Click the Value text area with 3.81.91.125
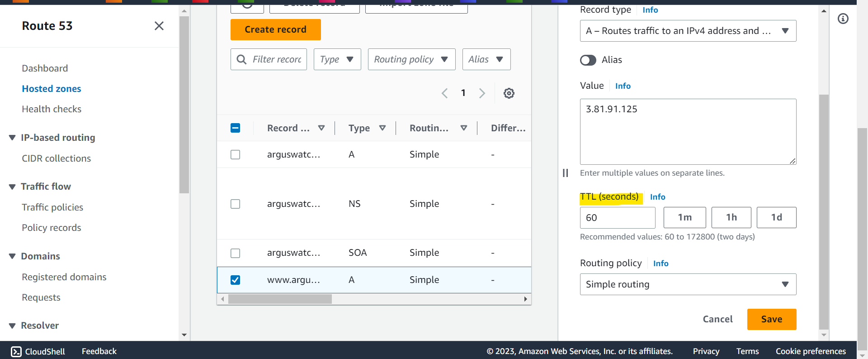The image size is (868, 359). (688, 132)
